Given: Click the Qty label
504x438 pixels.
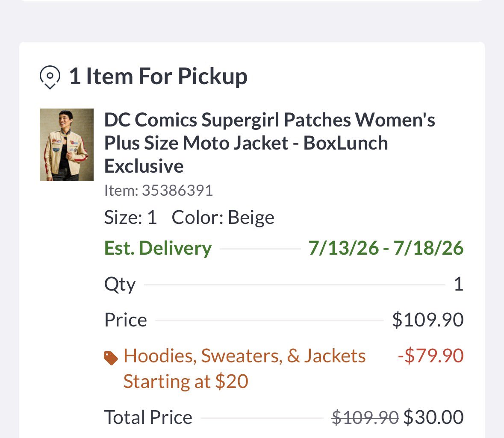Looking at the screenshot, I should (120, 285).
